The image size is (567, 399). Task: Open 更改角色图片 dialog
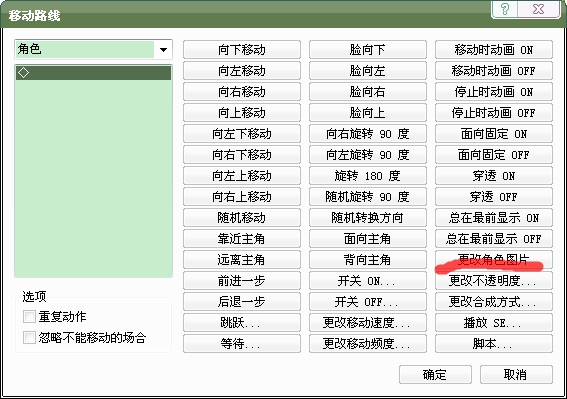(494, 259)
